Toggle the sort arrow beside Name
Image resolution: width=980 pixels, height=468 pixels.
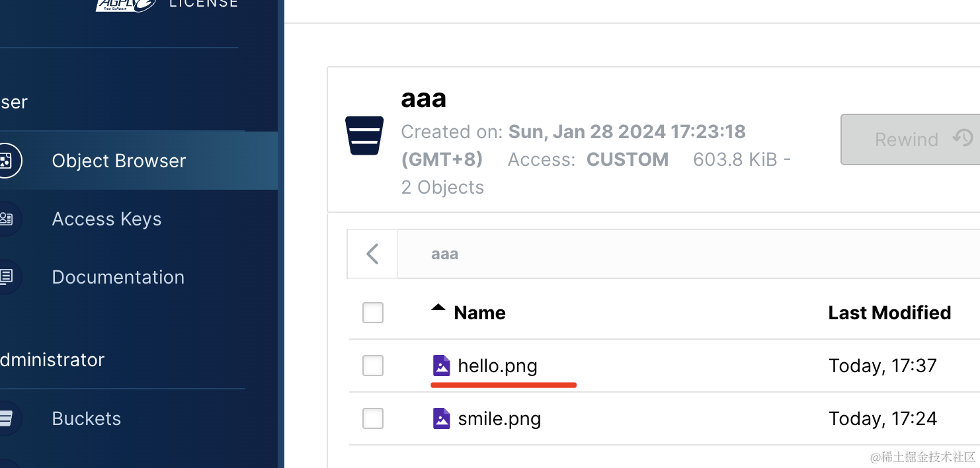[438, 308]
